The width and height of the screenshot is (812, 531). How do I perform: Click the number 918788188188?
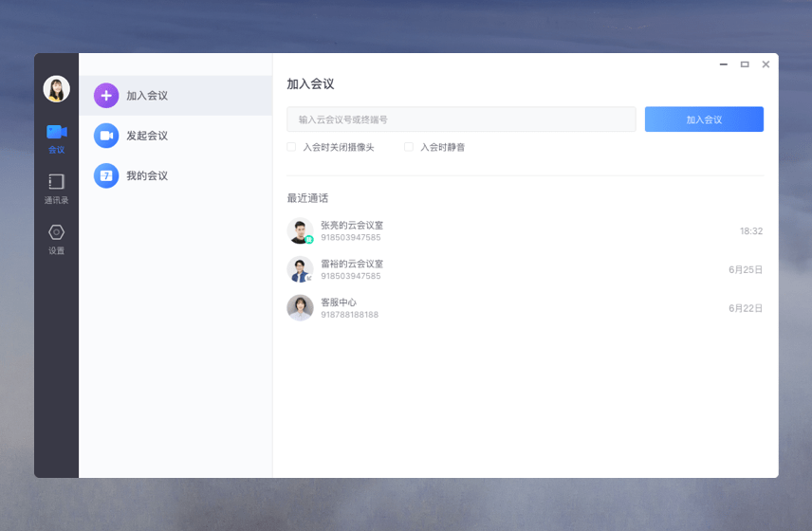[349, 315]
